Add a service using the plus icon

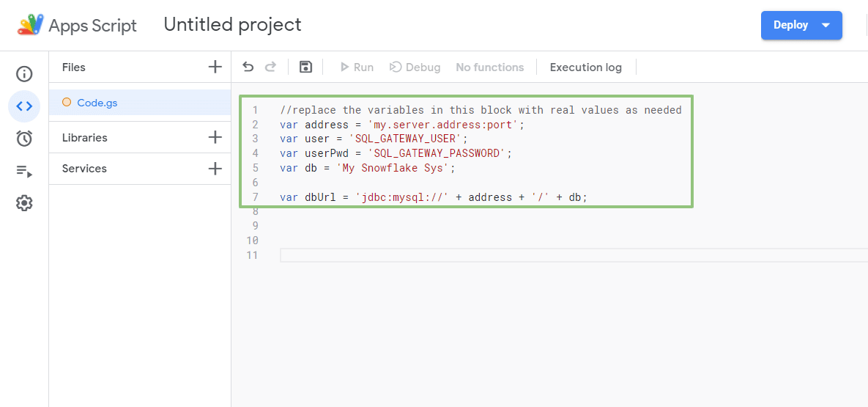click(x=215, y=169)
